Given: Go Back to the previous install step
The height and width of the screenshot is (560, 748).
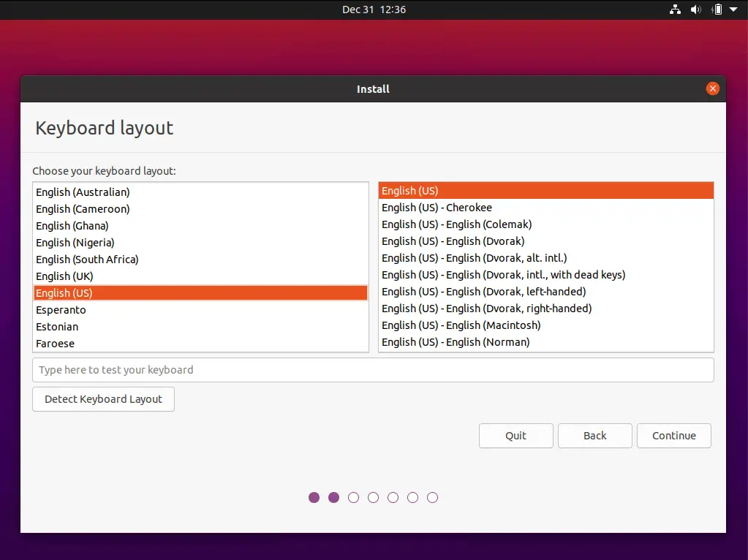Looking at the screenshot, I should point(595,436).
